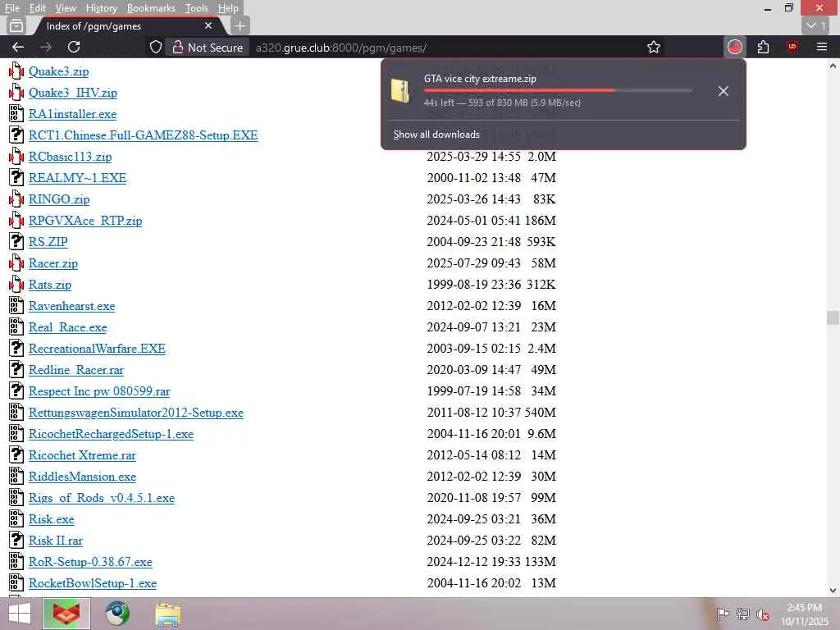Open the uBlock Origin extension icon
Viewport: 840px width, 630px height.
[792, 47]
